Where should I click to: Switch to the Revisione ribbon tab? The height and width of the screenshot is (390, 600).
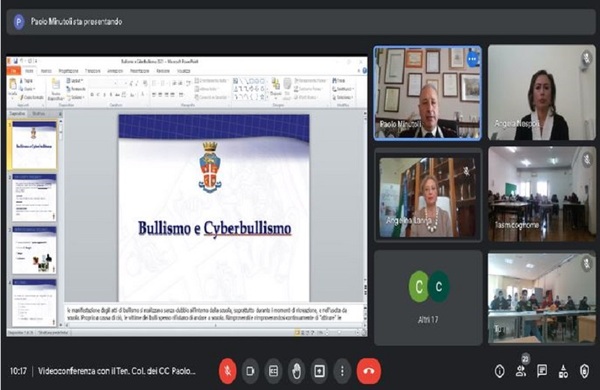tap(163, 71)
